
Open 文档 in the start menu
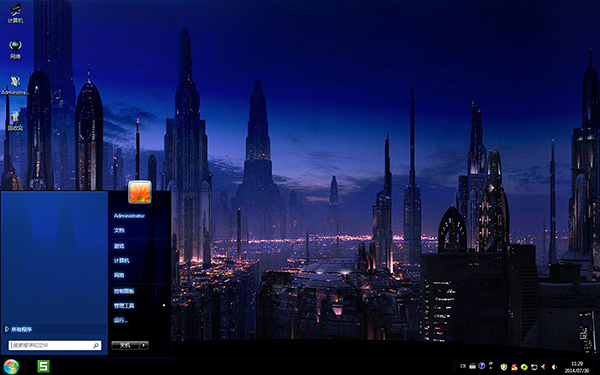(119, 230)
